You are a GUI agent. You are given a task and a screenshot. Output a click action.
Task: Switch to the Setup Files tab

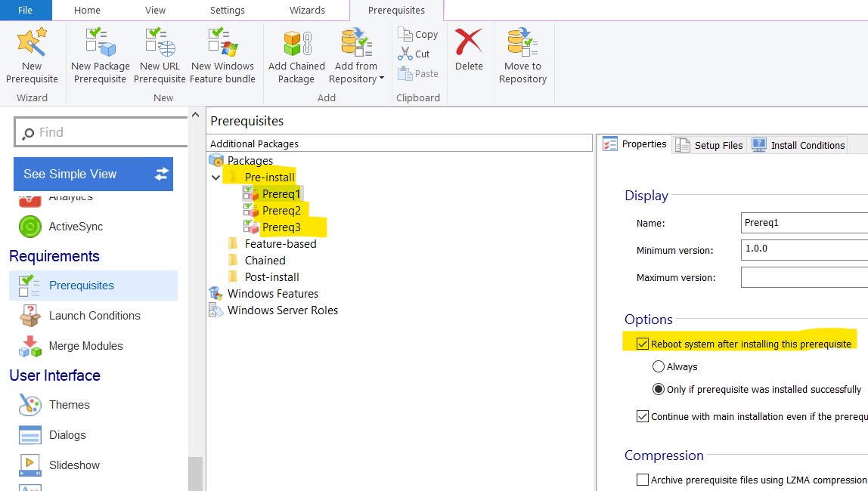pyautogui.click(x=710, y=145)
